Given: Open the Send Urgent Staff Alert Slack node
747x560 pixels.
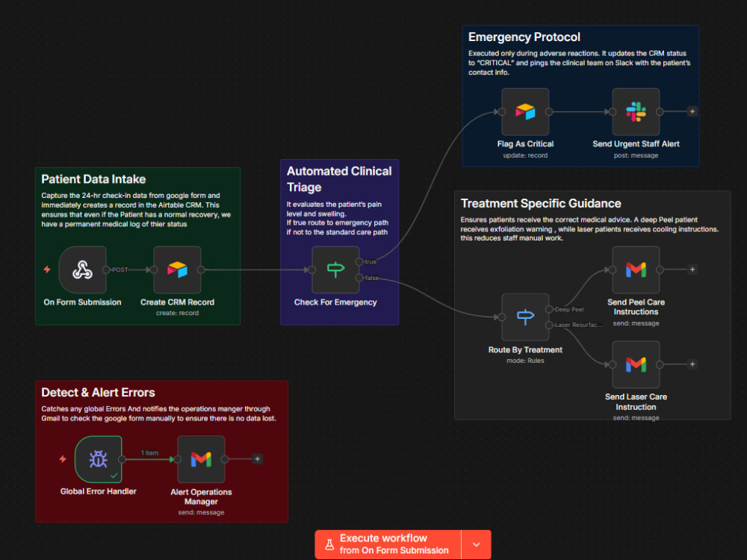Looking at the screenshot, I should [636, 112].
